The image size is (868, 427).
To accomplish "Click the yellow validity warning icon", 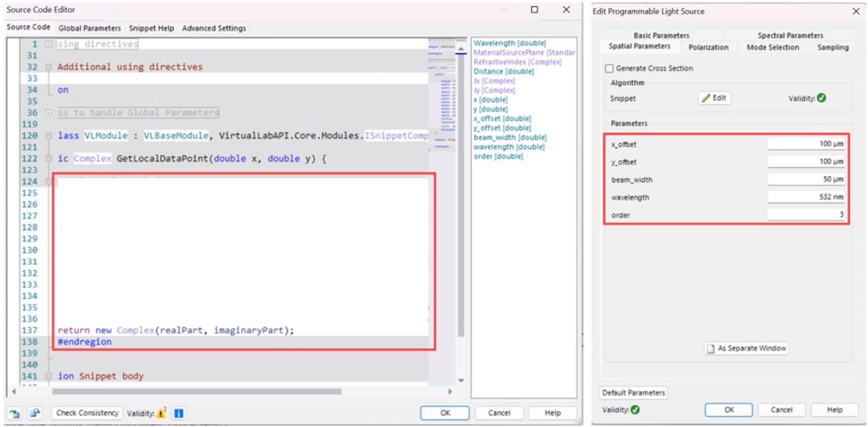I will pyautogui.click(x=161, y=413).
